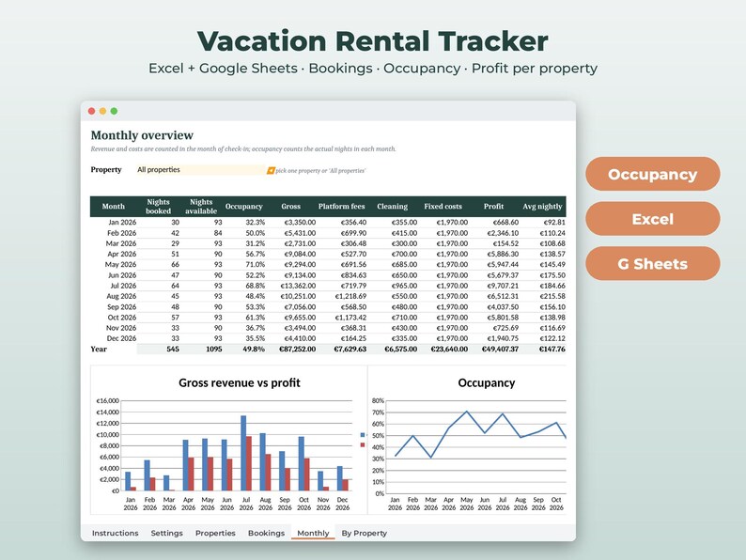Click the 'Gross revenue vs profit' chart title
The height and width of the screenshot is (560, 746).
pos(240,383)
